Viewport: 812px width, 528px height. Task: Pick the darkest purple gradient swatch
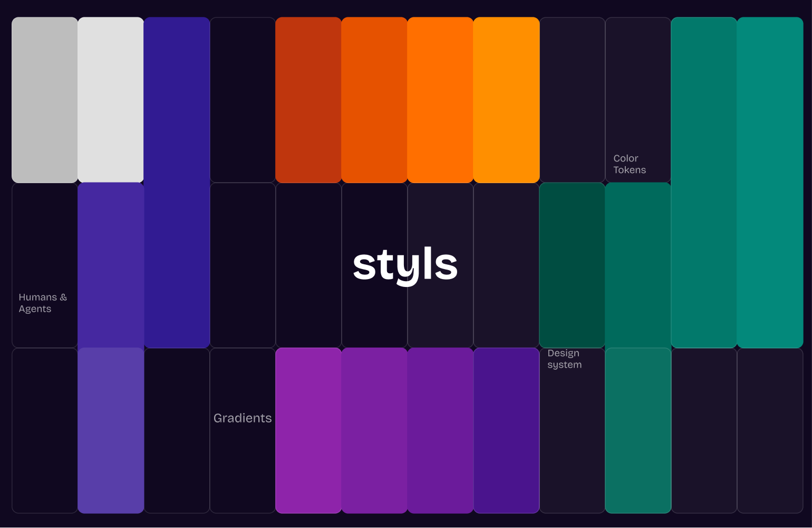(x=506, y=430)
